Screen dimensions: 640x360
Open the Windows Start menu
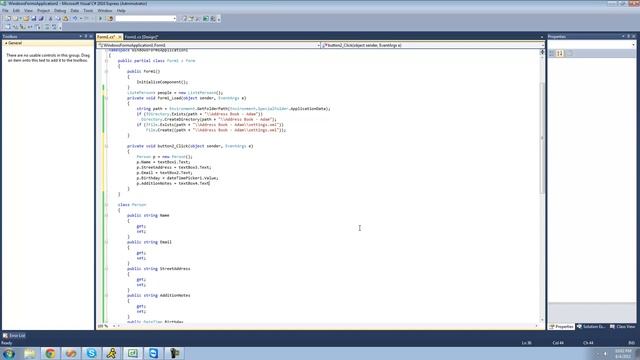coord(9,353)
